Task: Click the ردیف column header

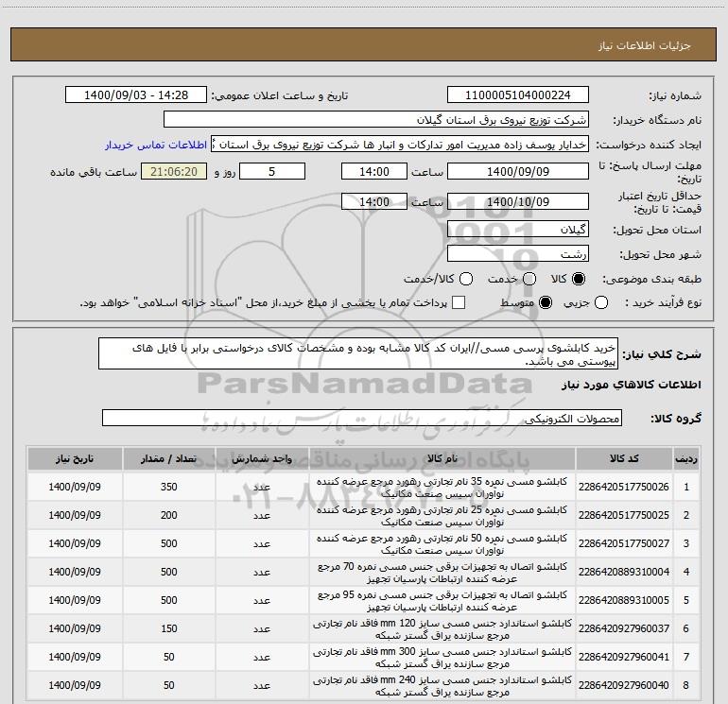Action: point(686,459)
